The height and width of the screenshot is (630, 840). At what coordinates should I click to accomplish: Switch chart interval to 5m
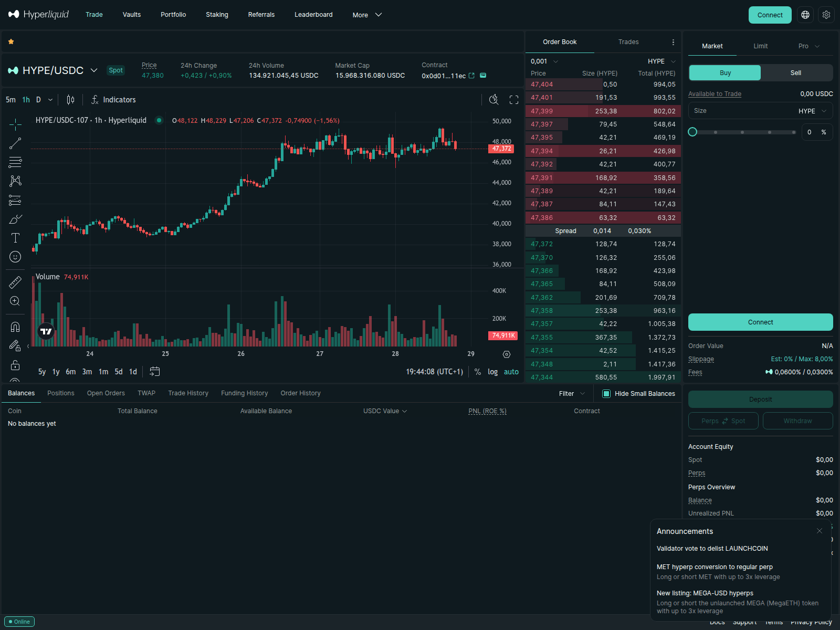(x=10, y=100)
